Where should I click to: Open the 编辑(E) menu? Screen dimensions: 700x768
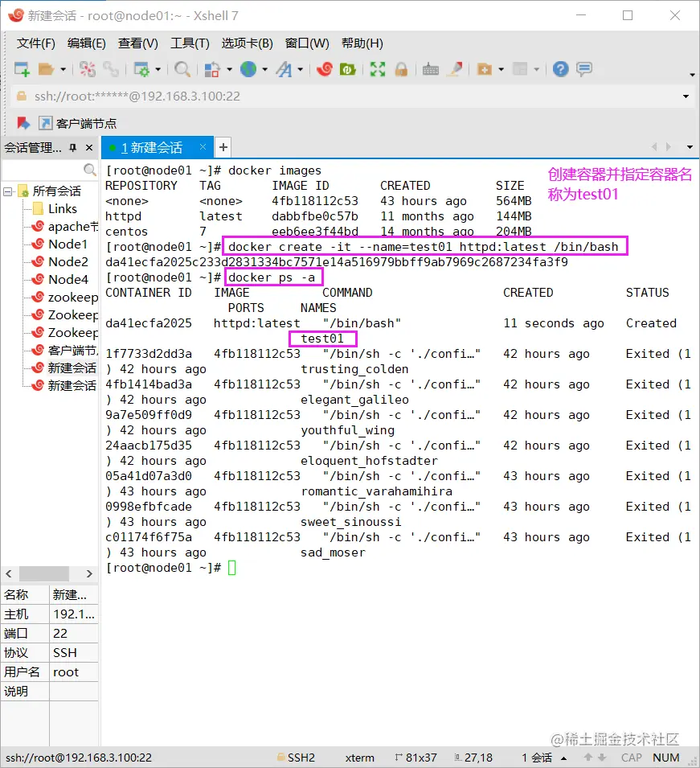[x=87, y=43]
